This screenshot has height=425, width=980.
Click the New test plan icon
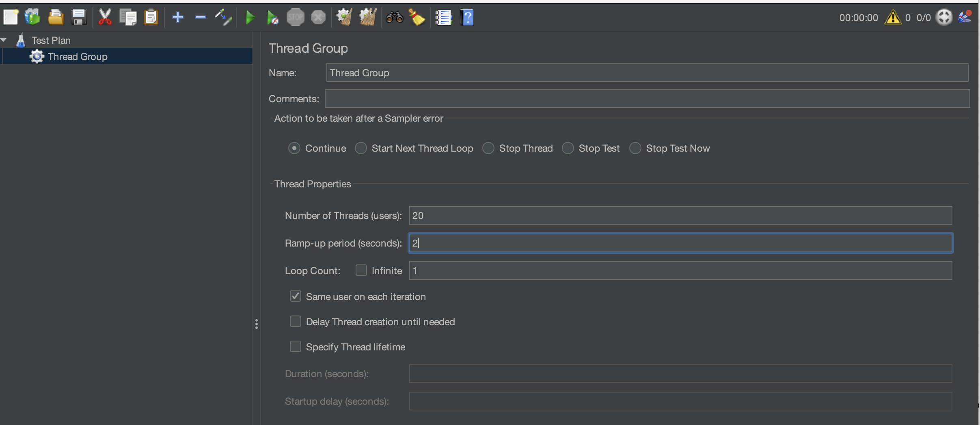tap(11, 17)
